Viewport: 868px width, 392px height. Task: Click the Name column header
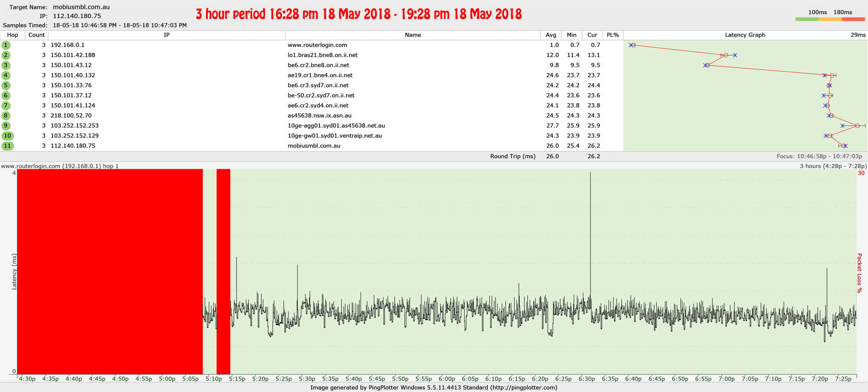pyautogui.click(x=413, y=35)
